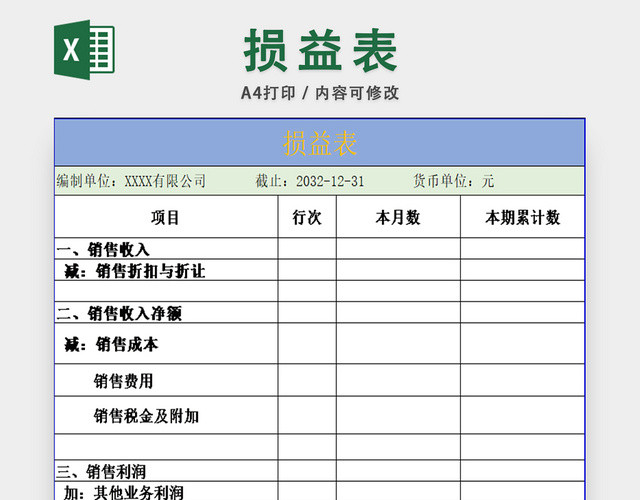Click the 销售税金及附加 cell
The height and width of the screenshot is (500, 640).
pyautogui.click(x=166, y=415)
